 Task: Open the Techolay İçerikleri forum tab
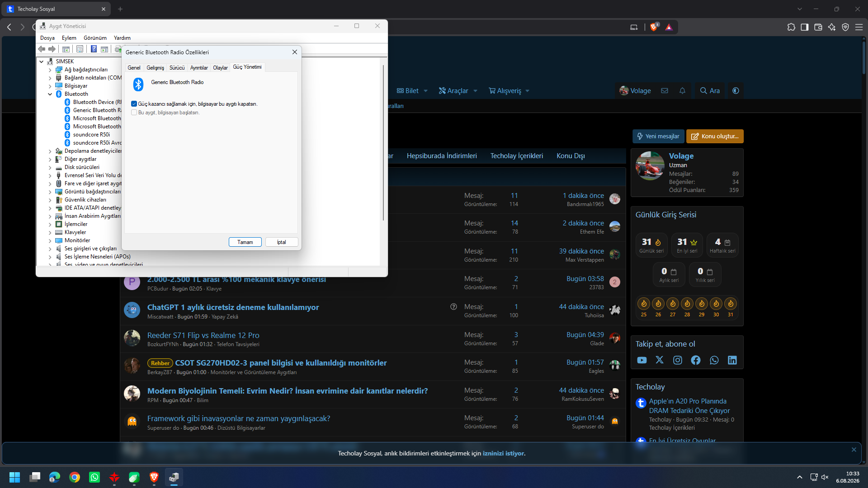coord(517,156)
